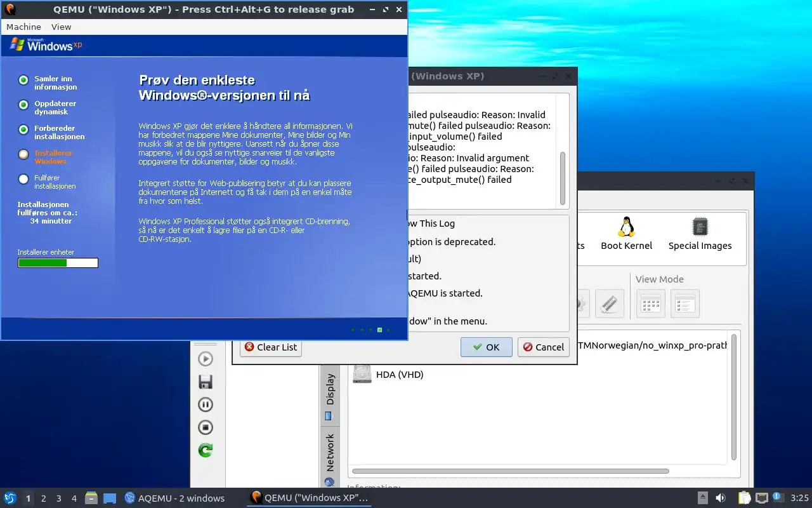The height and width of the screenshot is (508, 812).
Task: Switch to icon grid view mode
Action: point(650,304)
